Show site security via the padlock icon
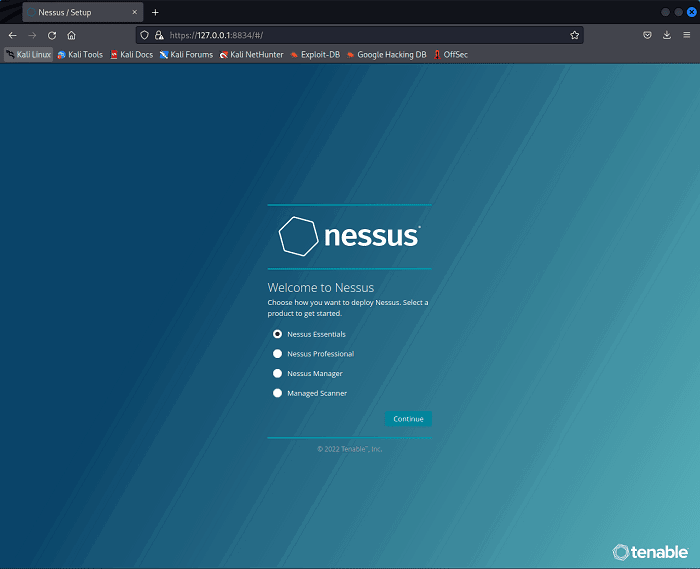This screenshot has width=700, height=569. click(x=159, y=35)
